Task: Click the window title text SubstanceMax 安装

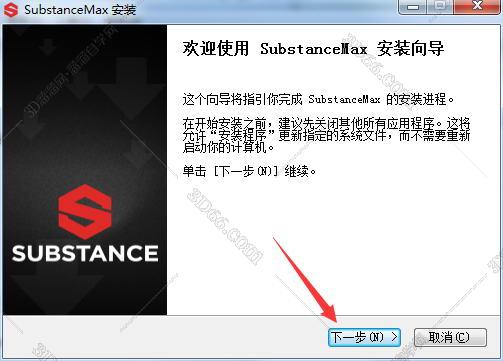Action: point(80,10)
